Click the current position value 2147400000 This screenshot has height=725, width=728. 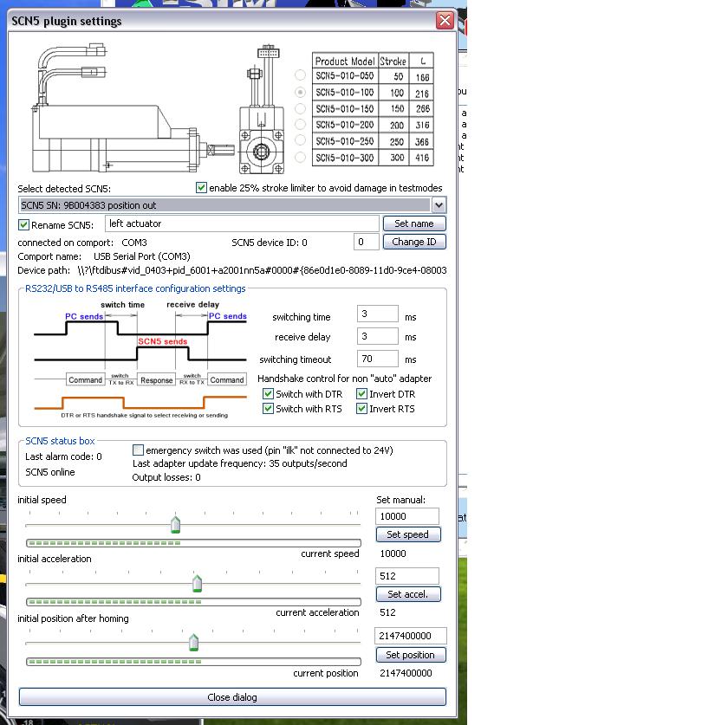pyautogui.click(x=406, y=673)
